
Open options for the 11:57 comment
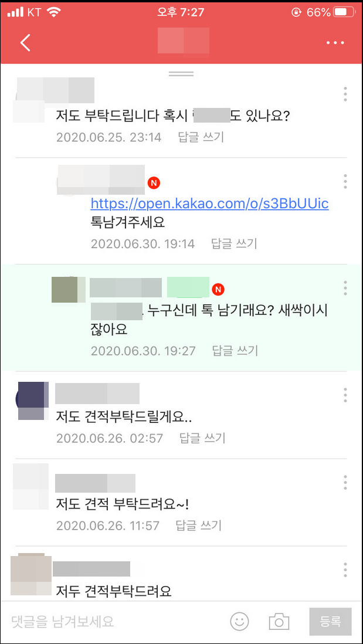click(345, 482)
